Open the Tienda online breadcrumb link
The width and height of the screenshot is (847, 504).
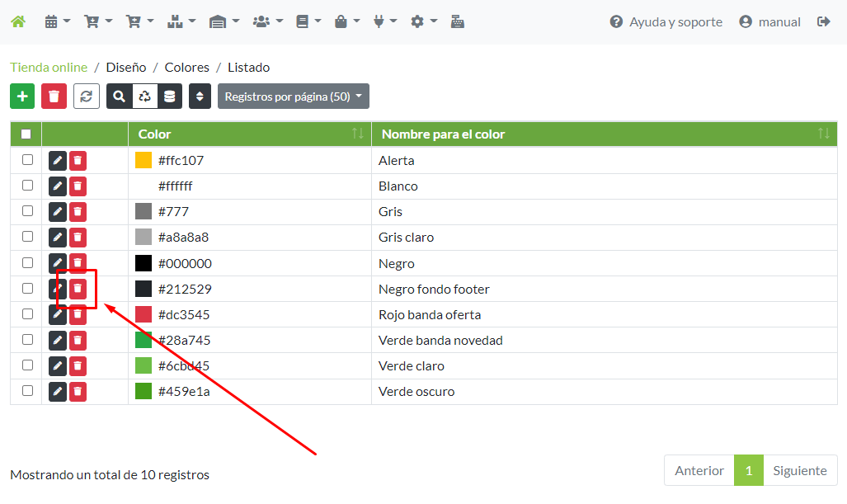[49, 68]
